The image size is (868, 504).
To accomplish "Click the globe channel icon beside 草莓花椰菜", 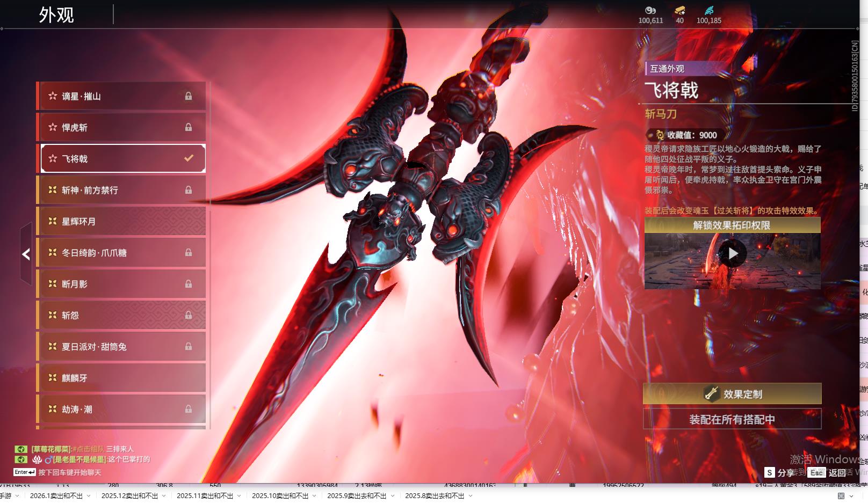I will pyautogui.click(x=20, y=449).
